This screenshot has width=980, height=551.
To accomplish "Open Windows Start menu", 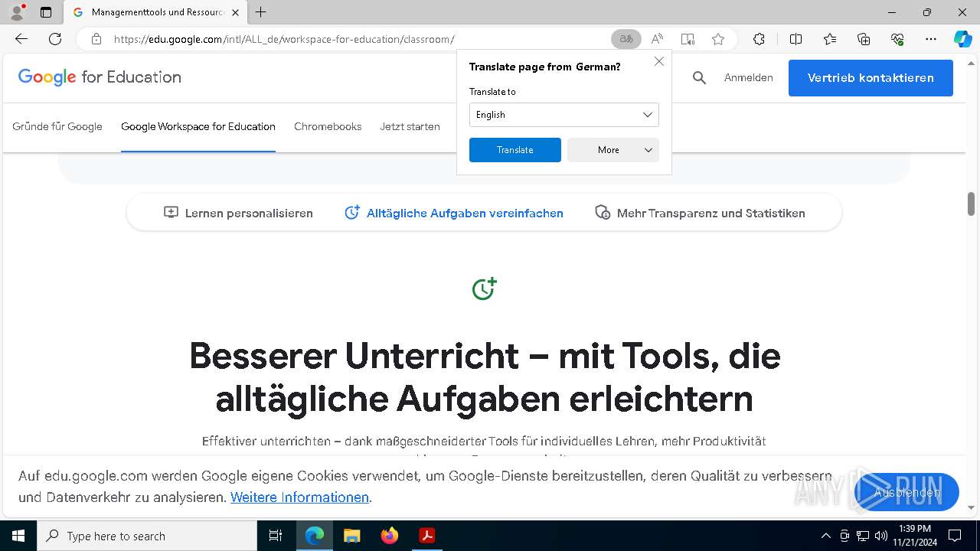I will click(x=18, y=536).
